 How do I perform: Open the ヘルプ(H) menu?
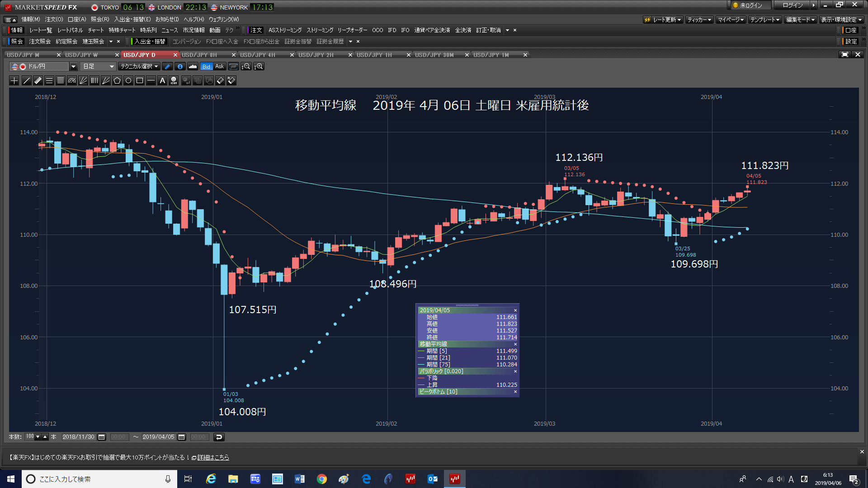(x=194, y=19)
